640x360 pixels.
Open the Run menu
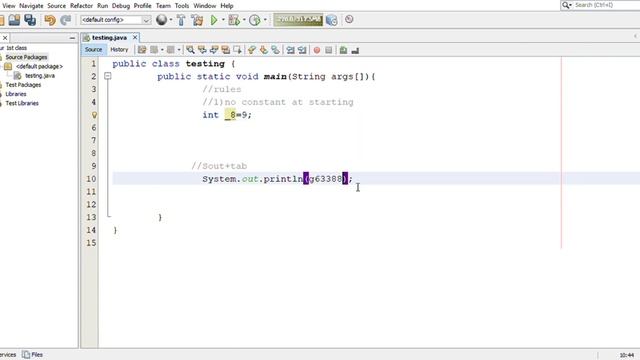(x=102, y=6)
